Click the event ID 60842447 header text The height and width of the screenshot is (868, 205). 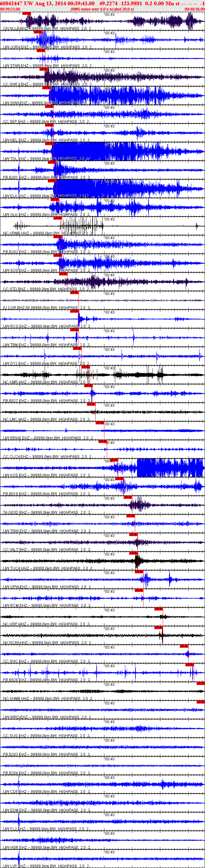pos(11,3)
